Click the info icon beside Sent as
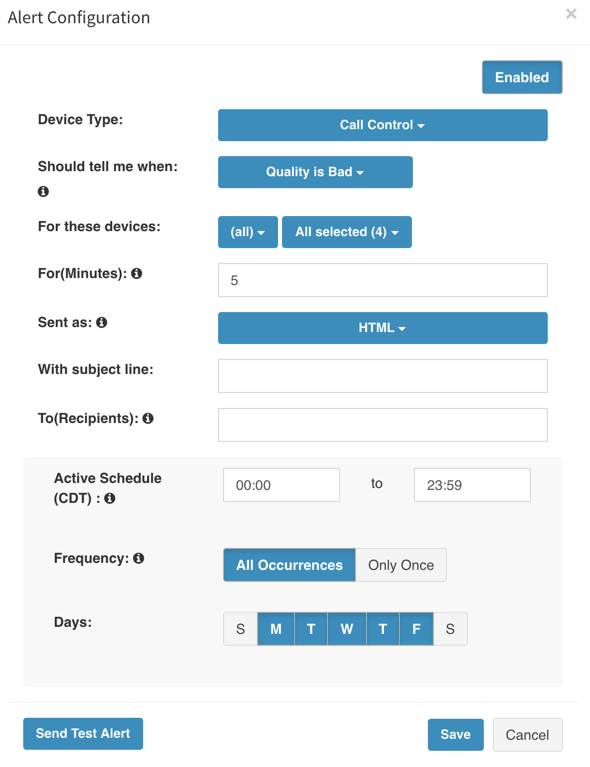Image resolution: width=590 pixels, height=767 pixels. click(x=101, y=322)
